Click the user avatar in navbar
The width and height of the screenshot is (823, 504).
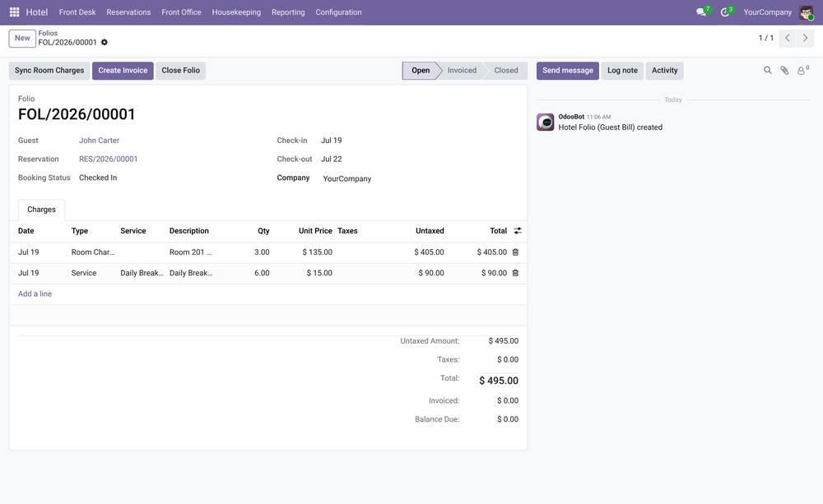click(x=807, y=12)
